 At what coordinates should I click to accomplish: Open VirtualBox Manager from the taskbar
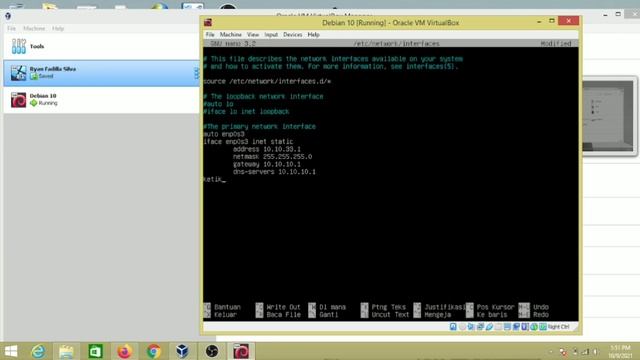pyautogui.click(x=182, y=351)
